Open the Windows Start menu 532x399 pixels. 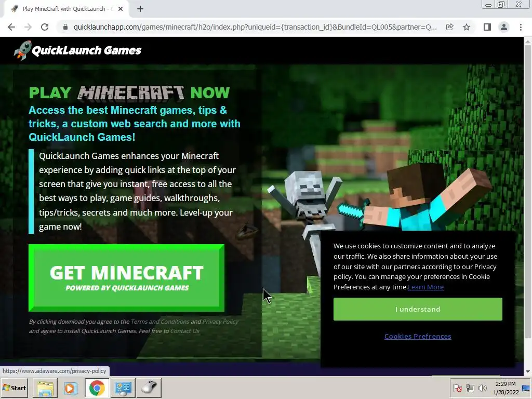point(14,388)
